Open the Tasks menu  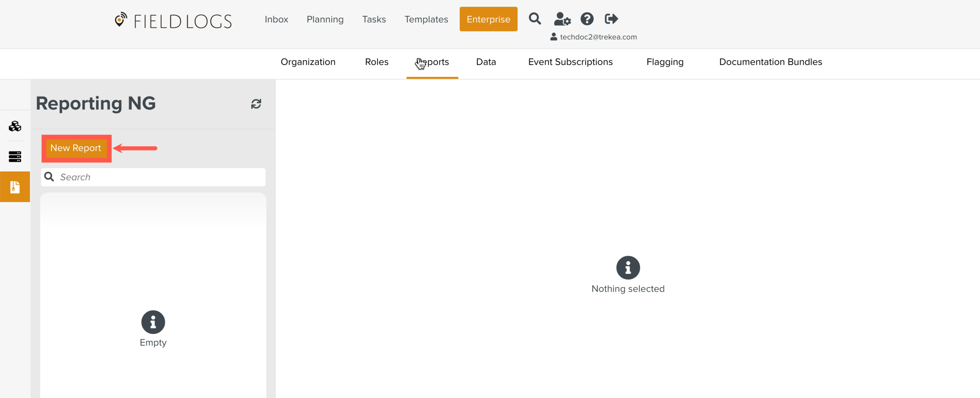[374, 19]
